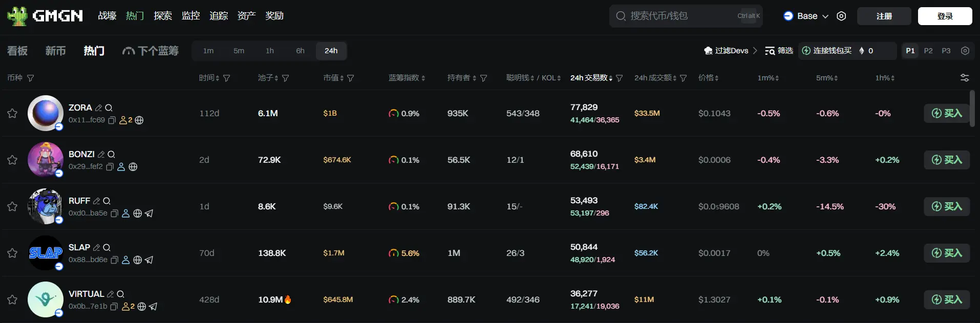Switch to 看板 tab

click(17, 51)
